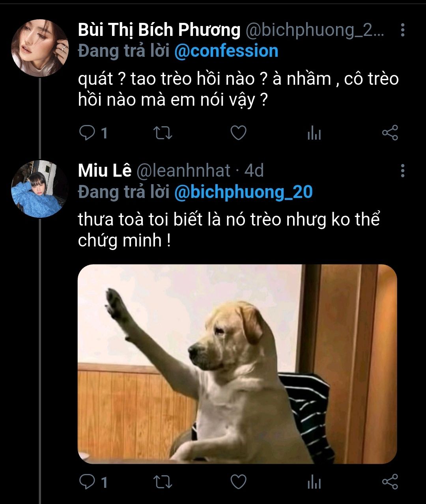Open reply box for Miu Lê's tweet
Screen dimensions: 426x504
pyautogui.click(x=87, y=482)
